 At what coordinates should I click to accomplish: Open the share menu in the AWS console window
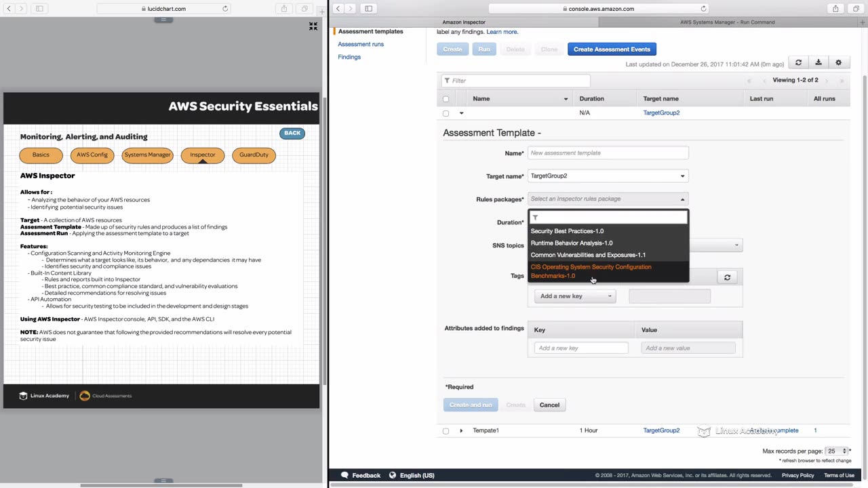point(835,9)
